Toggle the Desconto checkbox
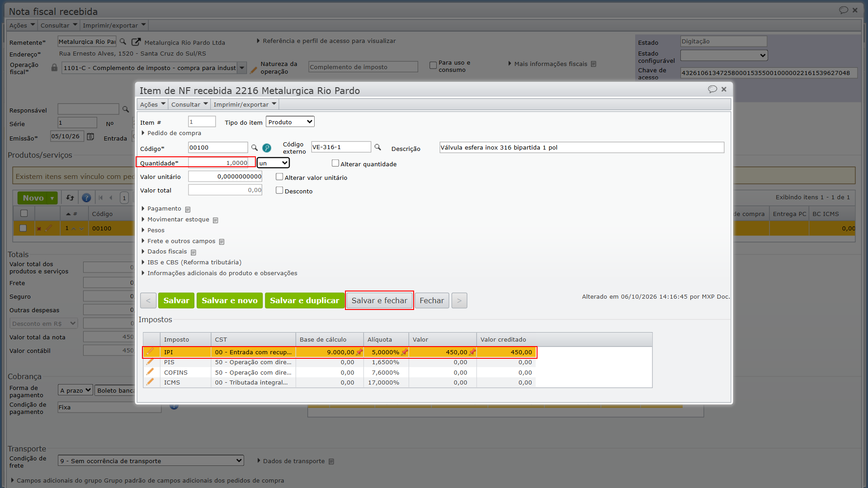Viewport: 868px width, 488px height. coord(279,191)
